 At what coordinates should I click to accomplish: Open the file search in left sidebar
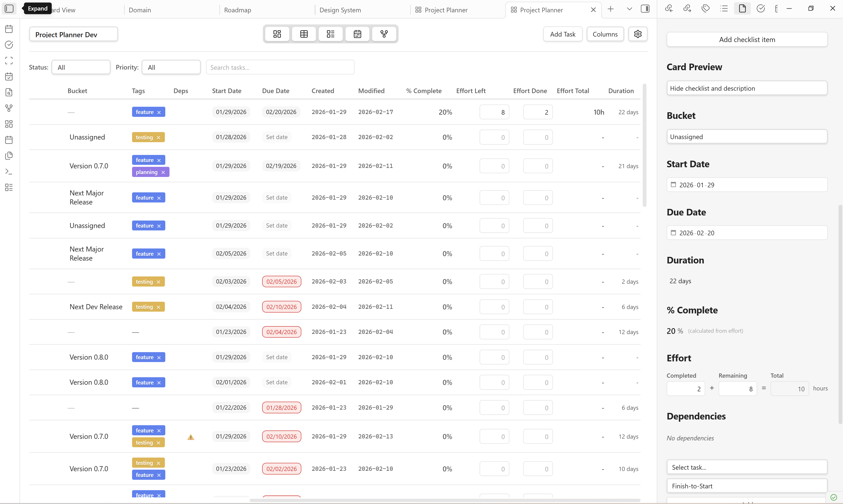coord(9,92)
